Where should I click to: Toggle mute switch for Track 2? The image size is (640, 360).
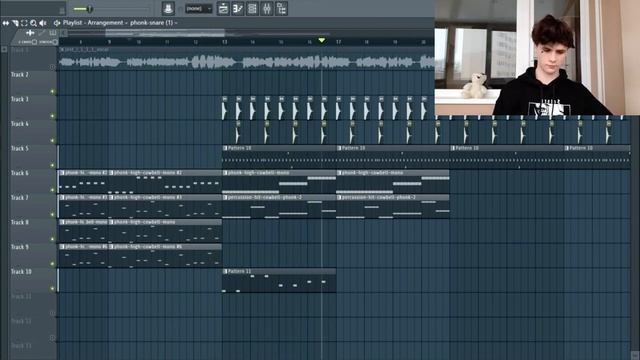[52, 91]
